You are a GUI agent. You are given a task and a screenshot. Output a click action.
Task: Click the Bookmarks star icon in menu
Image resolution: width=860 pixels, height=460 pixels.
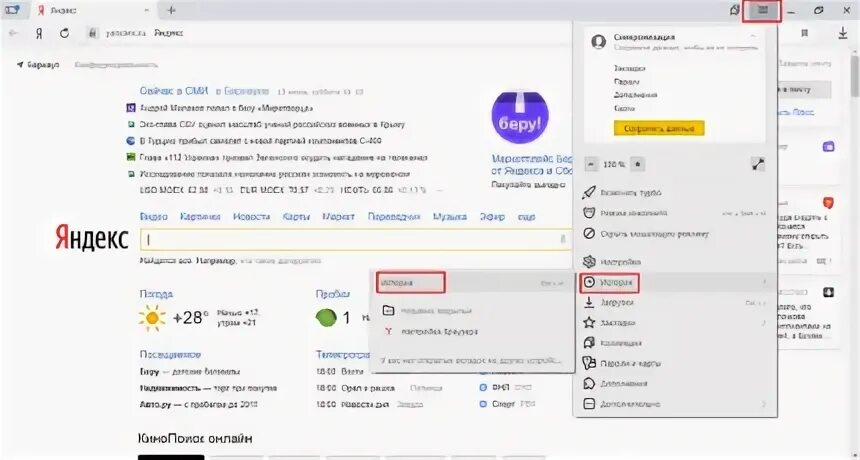pos(589,322)
